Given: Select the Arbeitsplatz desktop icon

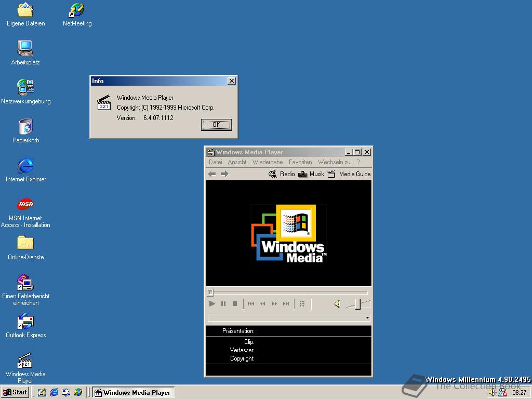Looking at the screenshot, I should (x=25, y=52).
